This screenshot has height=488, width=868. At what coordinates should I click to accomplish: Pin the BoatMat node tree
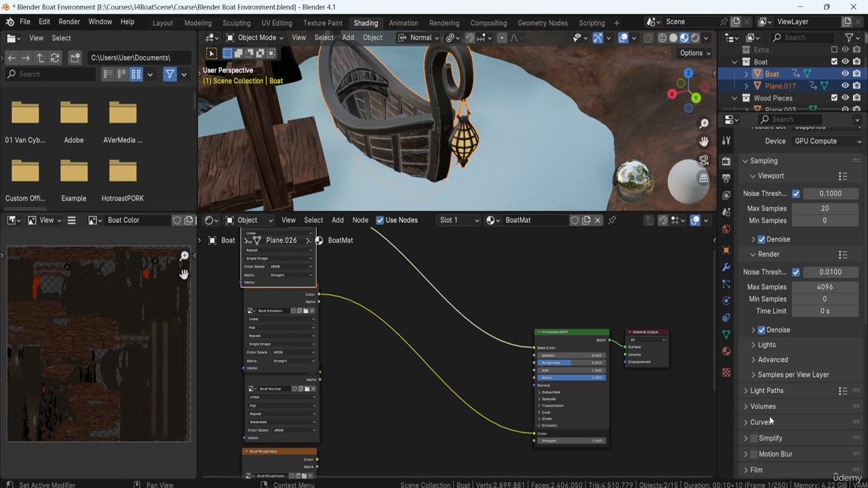point(612,220)
